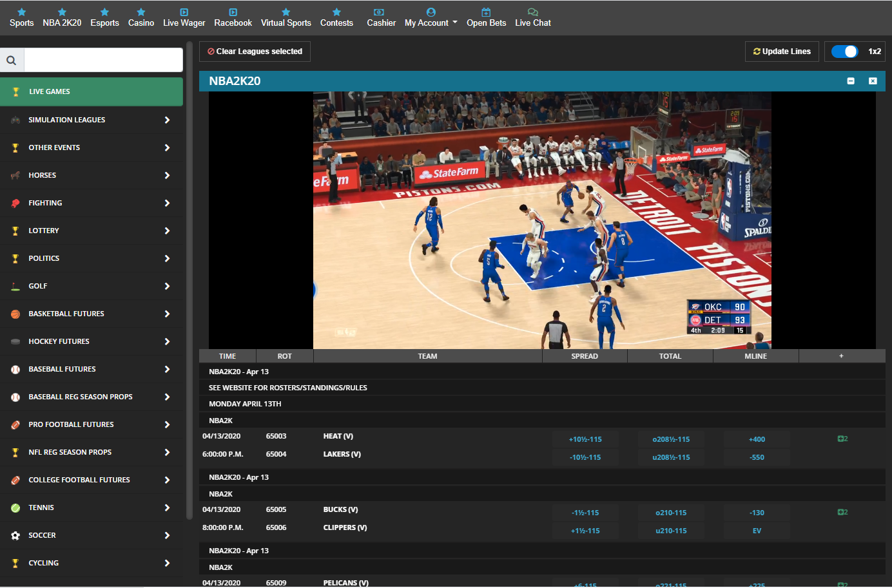Bet Lakers under u208½-115
This screenshot has height=588, width=892.
[x=671, y=457]
